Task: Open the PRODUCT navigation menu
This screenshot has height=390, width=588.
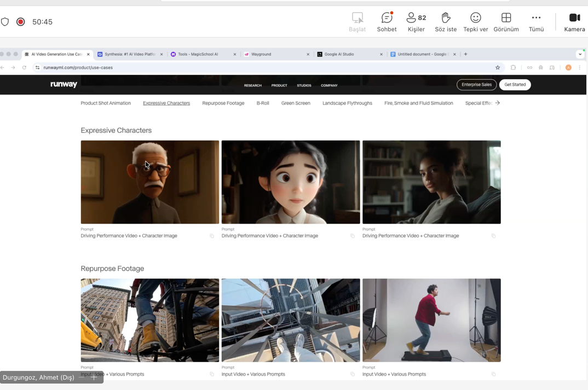Action: tap(279, 86)
